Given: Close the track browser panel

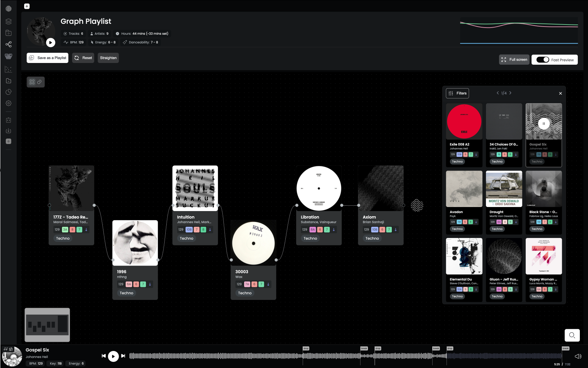Looking at the screenshot, I should (560, 93).
